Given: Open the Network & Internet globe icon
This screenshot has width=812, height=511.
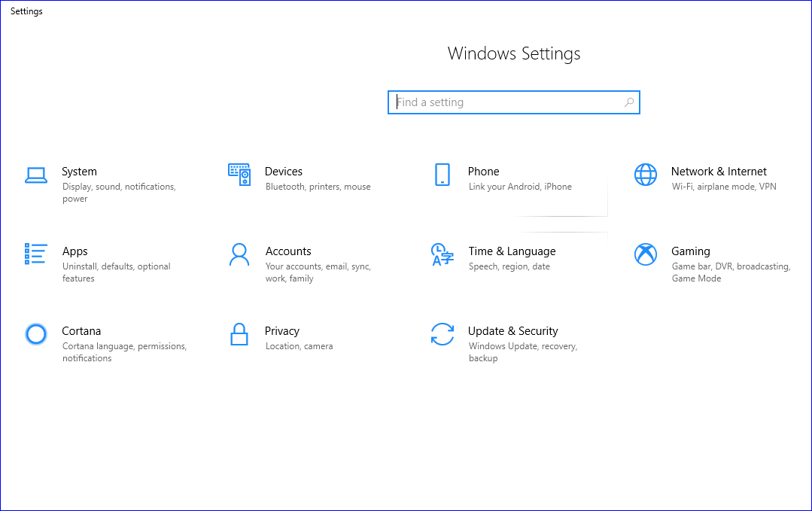Looking at the screenshot, I should pyautogui.click(x=646, y=175).
